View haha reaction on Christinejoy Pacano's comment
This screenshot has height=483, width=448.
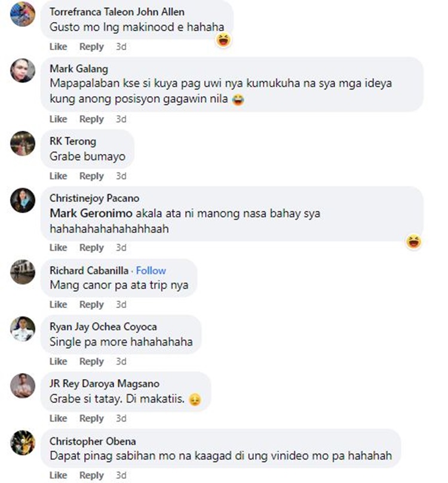(413, 241)
